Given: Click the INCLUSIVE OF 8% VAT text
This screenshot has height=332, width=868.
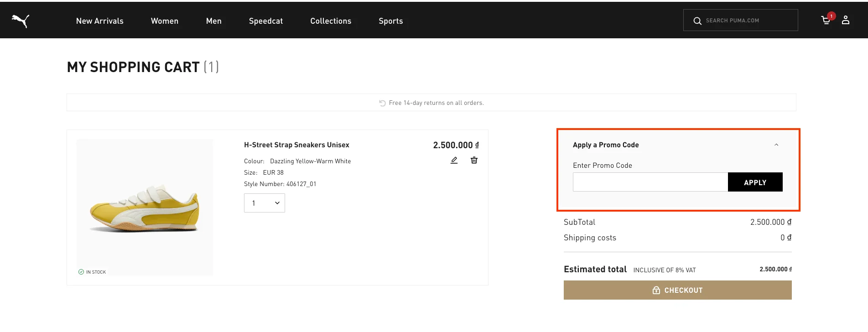Looking at the screenshot, I should (x=665, y=270).
